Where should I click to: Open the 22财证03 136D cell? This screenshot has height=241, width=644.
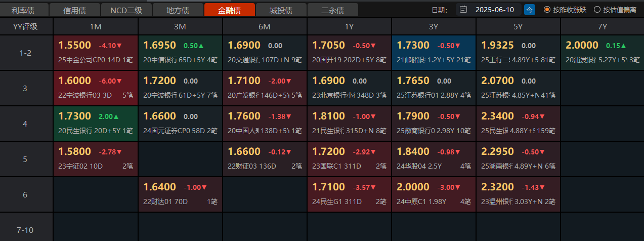click(265, 159)
